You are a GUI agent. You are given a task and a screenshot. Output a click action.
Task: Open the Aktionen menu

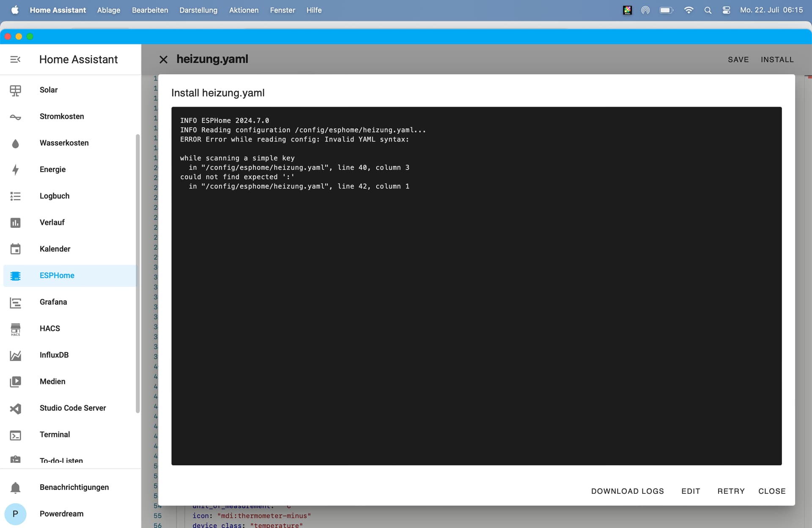coord(244,10)
